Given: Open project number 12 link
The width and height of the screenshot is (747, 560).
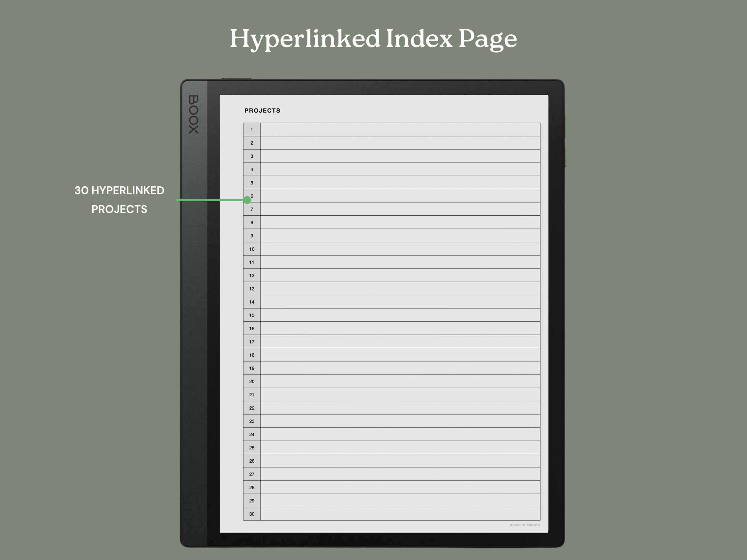Looking at the screenshot, I should click(252, 275).
